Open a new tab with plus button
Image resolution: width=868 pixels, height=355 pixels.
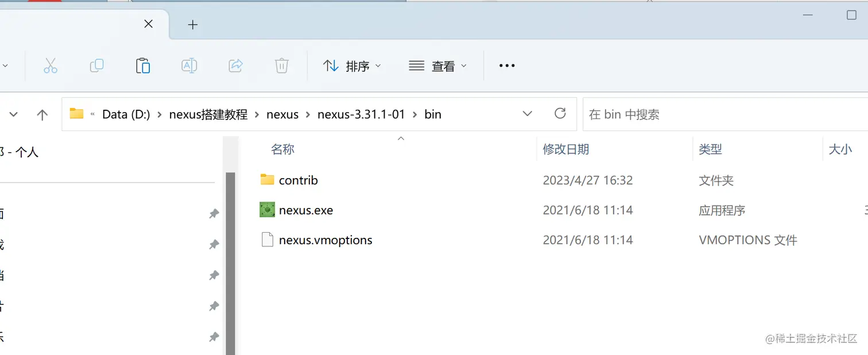(193, 24)
